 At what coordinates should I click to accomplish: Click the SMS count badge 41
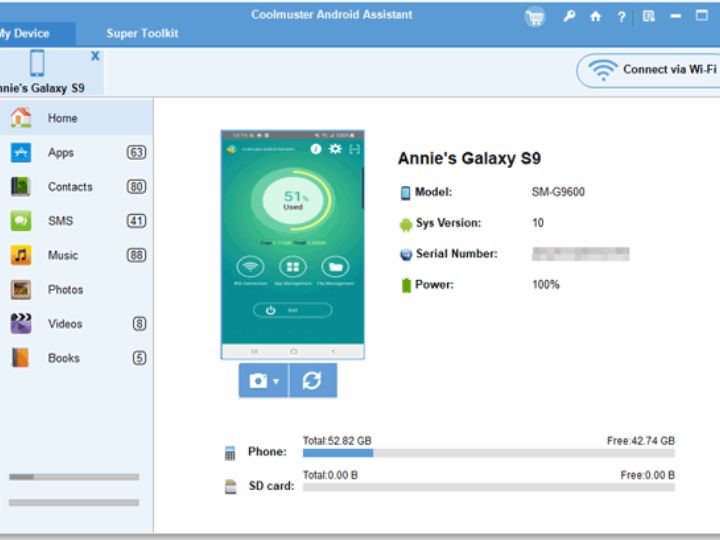click(136, 221)
